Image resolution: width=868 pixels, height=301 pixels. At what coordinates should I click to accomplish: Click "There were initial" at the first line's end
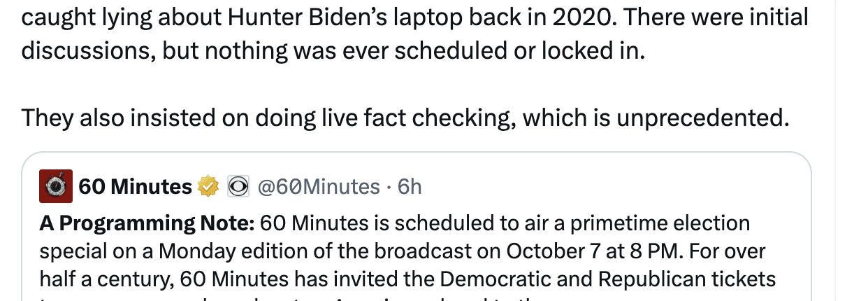click(716, 17)
